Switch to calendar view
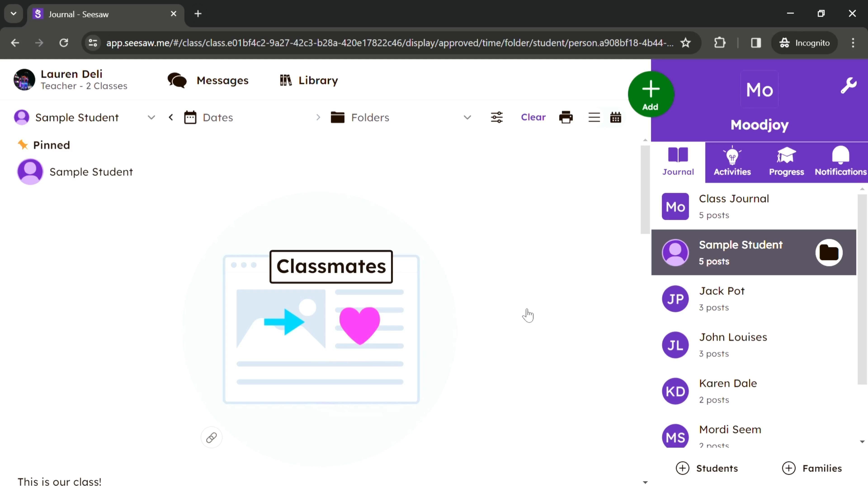 tap(616, 117)
